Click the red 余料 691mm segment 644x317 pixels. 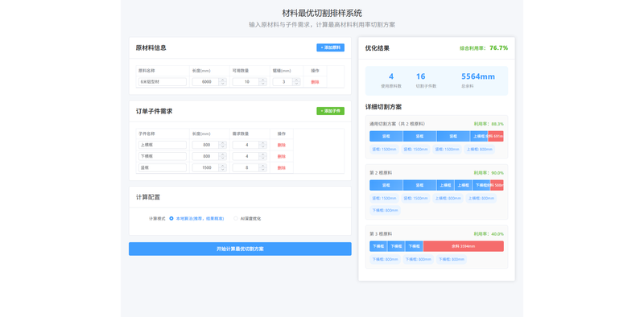[x=496, y=136]
